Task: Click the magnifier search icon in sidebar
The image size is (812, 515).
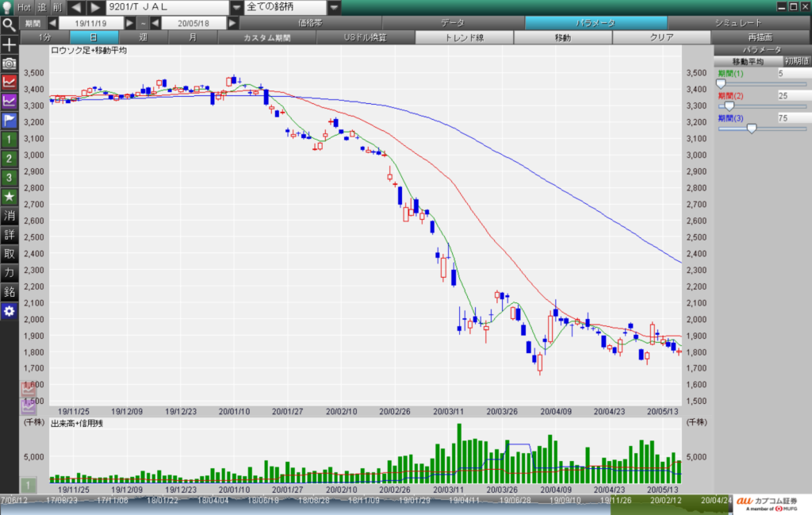Action: 9,24
